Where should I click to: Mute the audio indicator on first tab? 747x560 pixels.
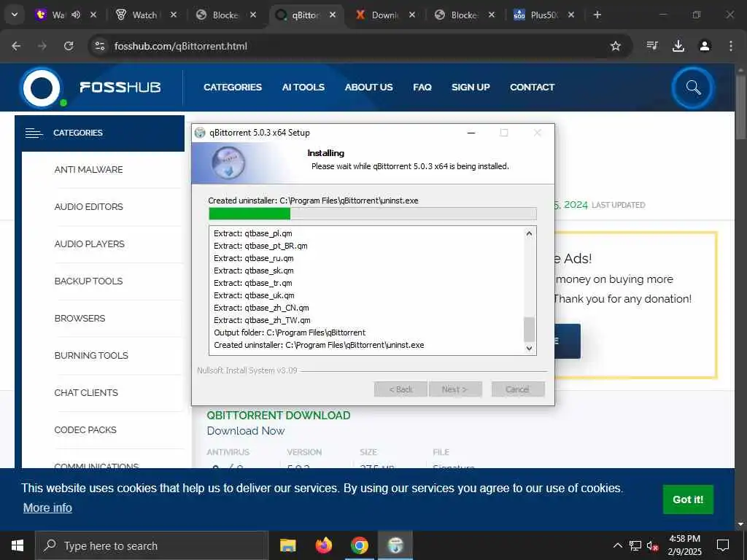pyautogui.click(x=76, y=15)
